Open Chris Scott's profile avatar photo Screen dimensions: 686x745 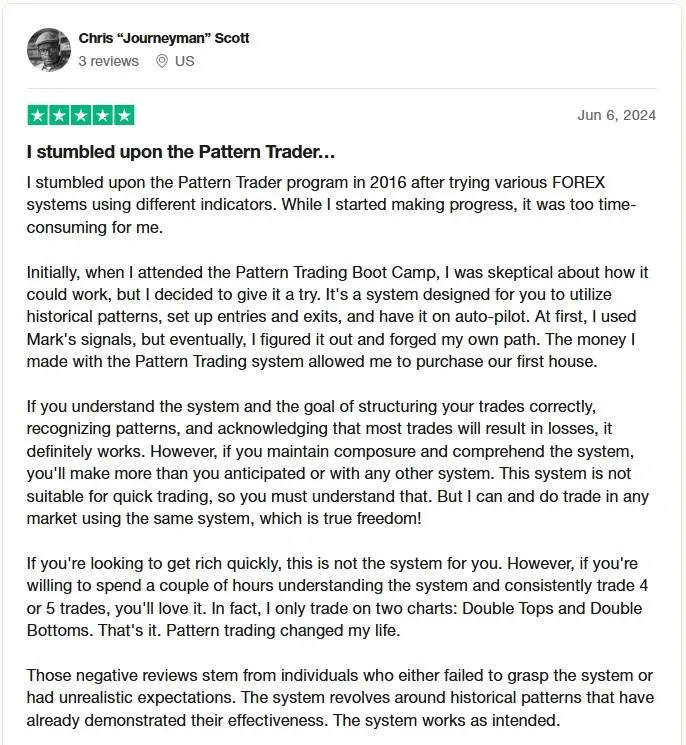49,49
